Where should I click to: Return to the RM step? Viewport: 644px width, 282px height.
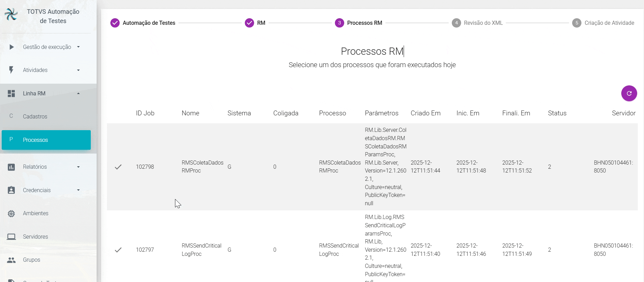pyautogui.click(x=255, y=23)
